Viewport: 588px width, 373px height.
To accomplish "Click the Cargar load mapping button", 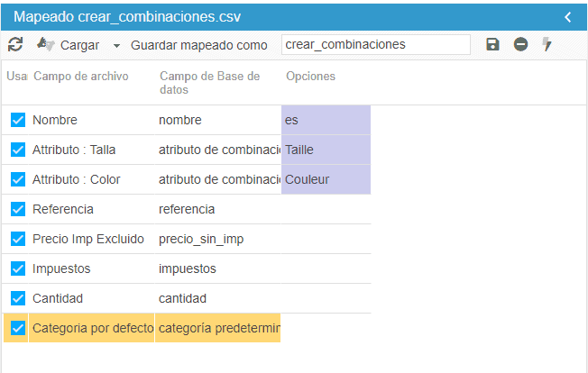I will pos(69,44).
